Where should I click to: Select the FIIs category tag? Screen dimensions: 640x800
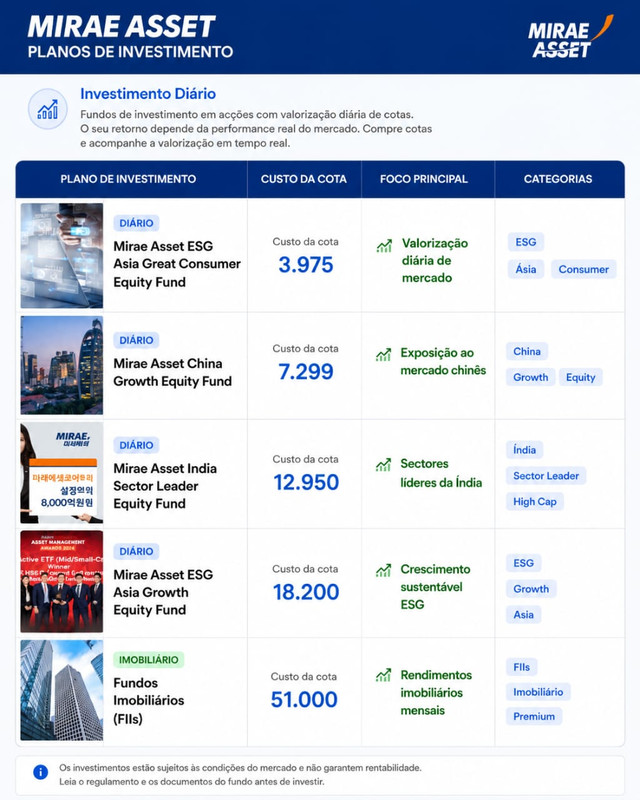click(522, 667)
